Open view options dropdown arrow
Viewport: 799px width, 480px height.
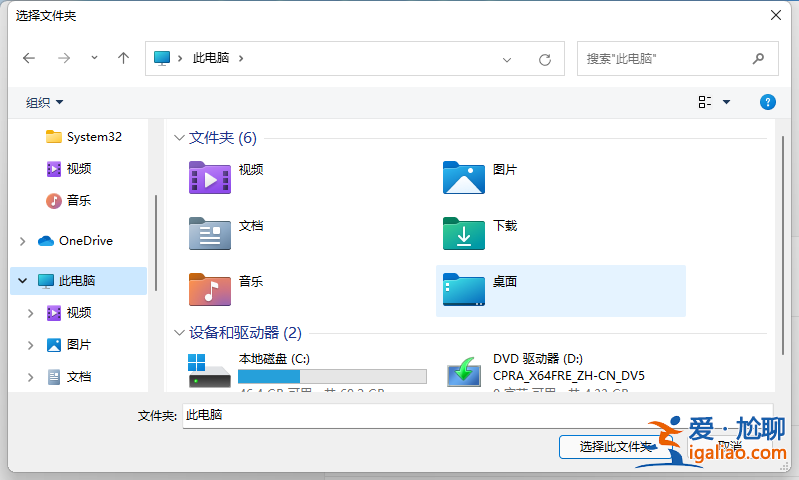pyautogui.click(x=727, y=102)
